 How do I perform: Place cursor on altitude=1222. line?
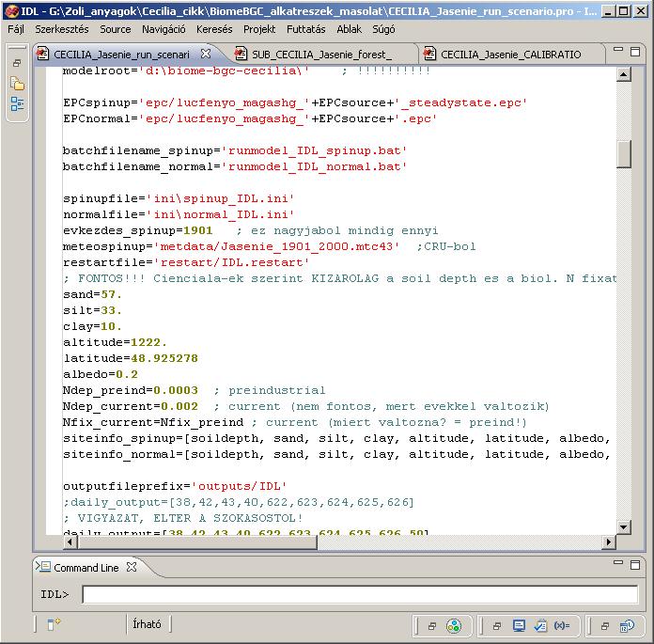pyautogui.click(x=116, y=342)
